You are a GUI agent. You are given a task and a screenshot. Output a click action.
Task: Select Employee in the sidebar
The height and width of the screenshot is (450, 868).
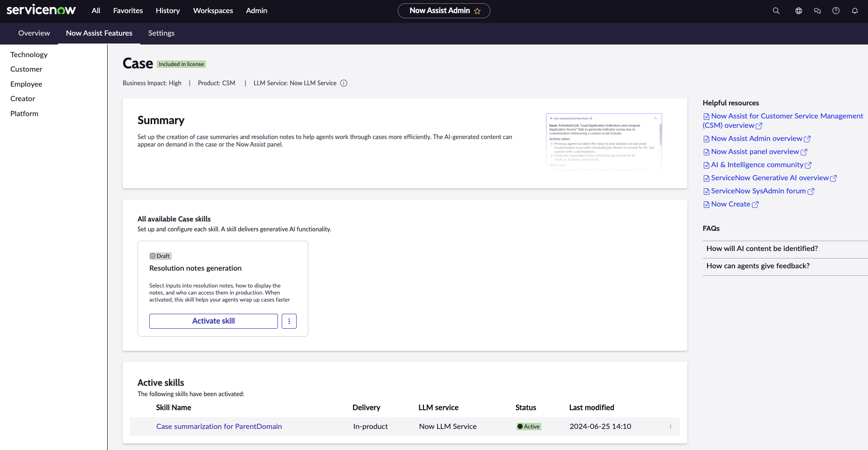(x=26, y=84)
